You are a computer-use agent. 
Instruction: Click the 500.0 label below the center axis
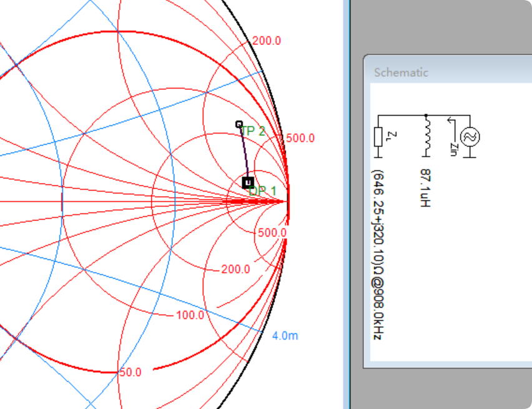tap(272, 232)
